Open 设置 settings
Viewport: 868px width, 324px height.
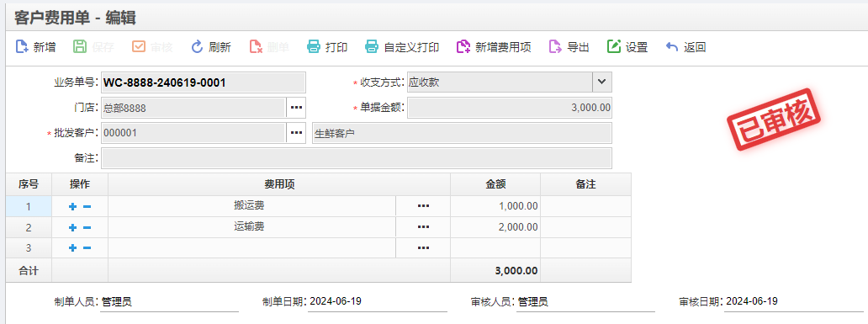627,47
